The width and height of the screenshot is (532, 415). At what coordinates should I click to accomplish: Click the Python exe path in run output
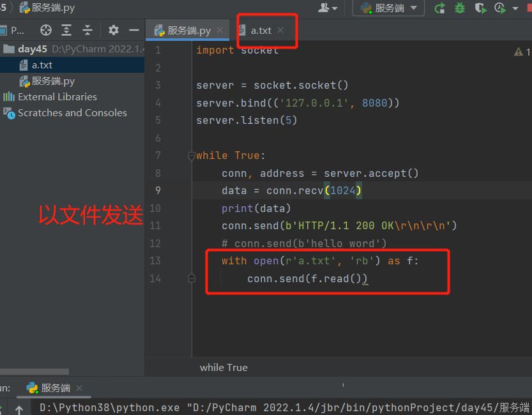[x=110, y=407]
